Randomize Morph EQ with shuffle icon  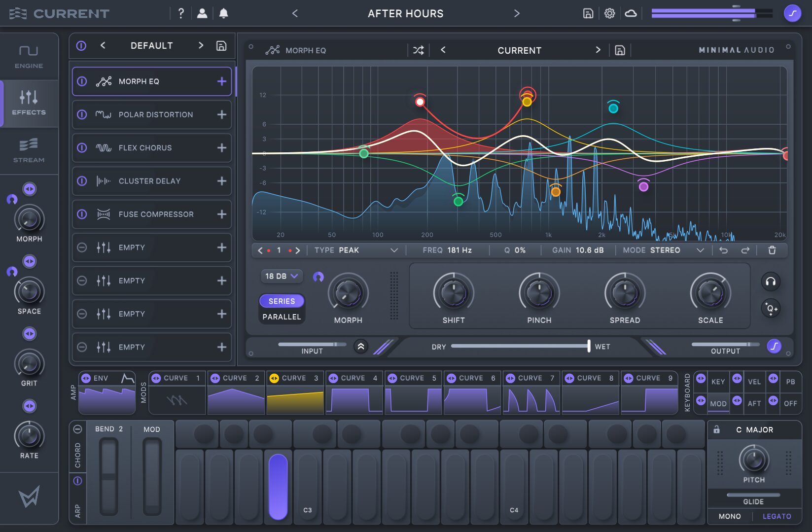418,50
